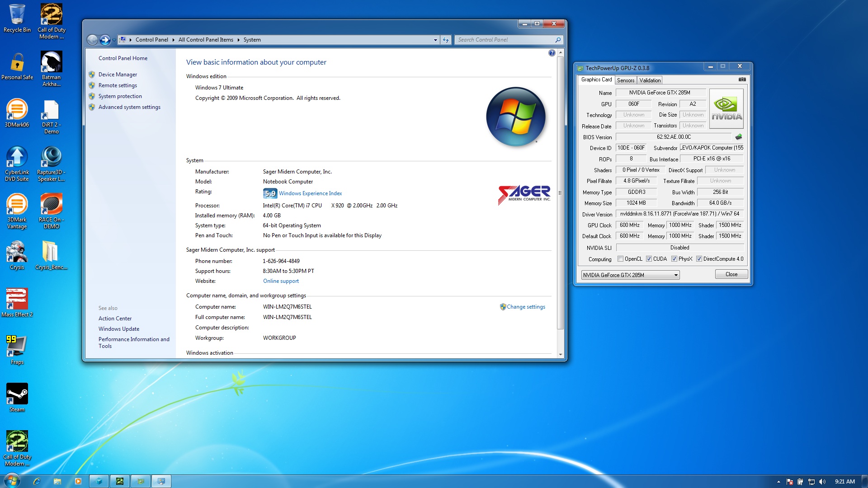The image size is (868, 488).
Task: Launch 3DMark Vantage shortcut
Action: click(x=17, y=211)
